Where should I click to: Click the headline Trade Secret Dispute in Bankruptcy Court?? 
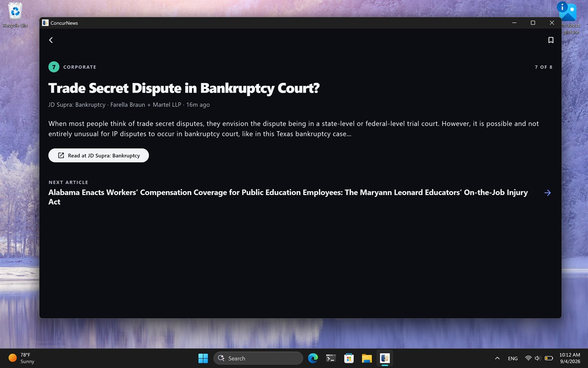pos(184,88)
